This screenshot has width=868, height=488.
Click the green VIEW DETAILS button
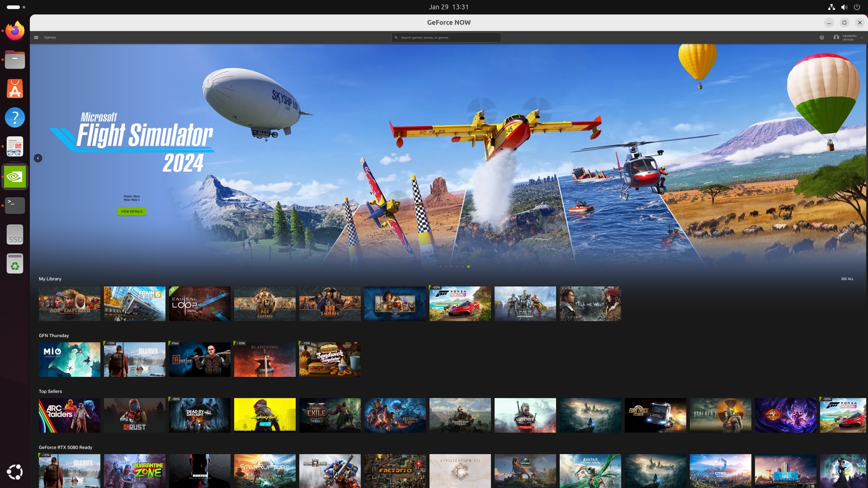point(132,211)
